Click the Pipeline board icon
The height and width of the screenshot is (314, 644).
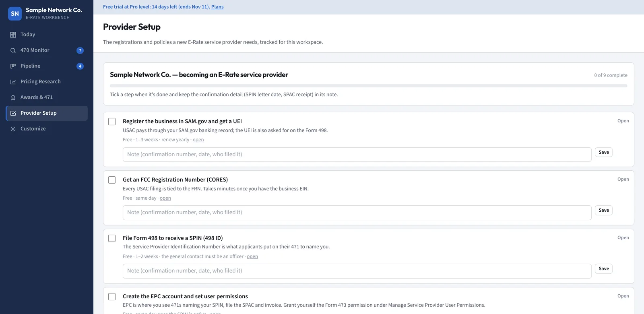click(x=13, y=66)
